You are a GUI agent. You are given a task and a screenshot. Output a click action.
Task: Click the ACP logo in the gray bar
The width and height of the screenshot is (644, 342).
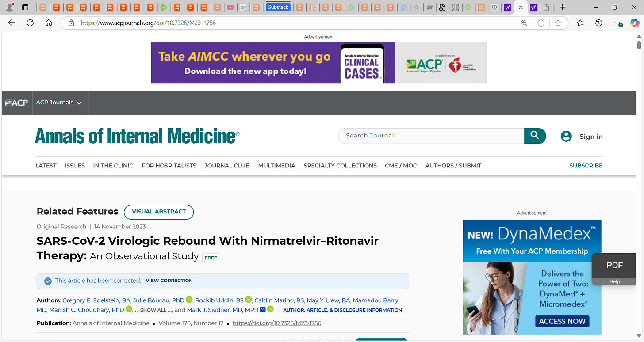17,103
